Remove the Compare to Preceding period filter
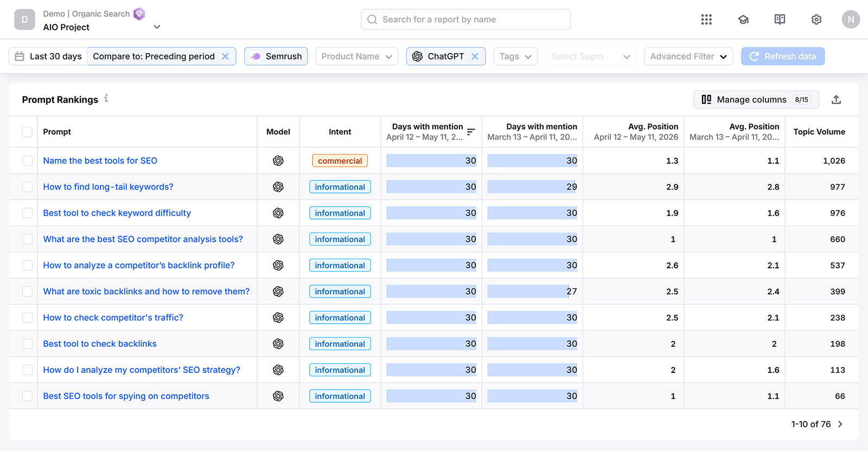868x451 pixels. (225, 56)
